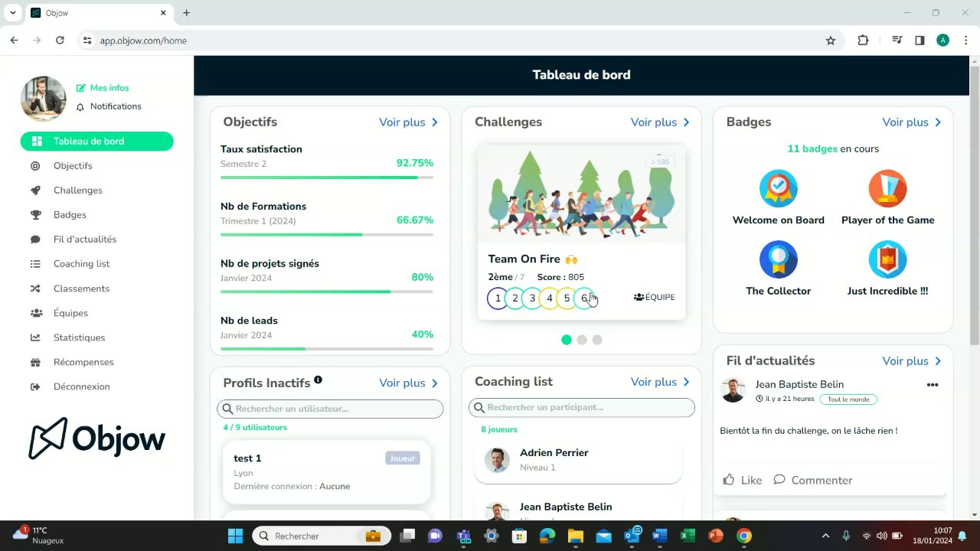Expand Coaching list with Voir plus

660,382
